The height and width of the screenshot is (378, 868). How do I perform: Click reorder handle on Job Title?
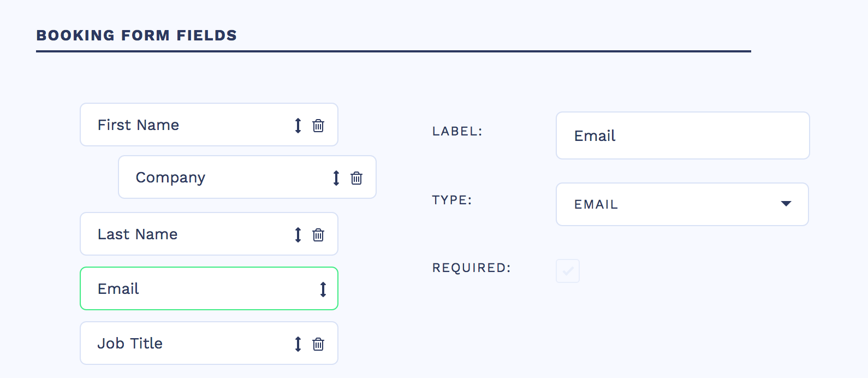298,344
